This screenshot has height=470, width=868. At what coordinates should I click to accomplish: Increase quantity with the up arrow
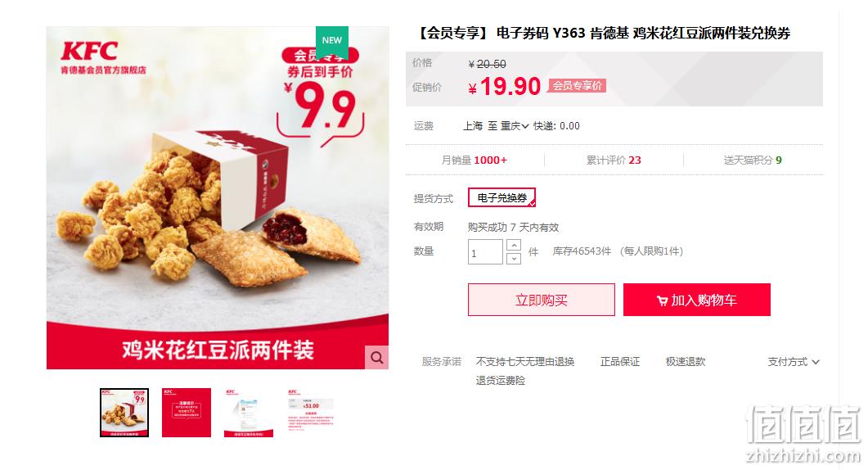click(x=514, y=245)
